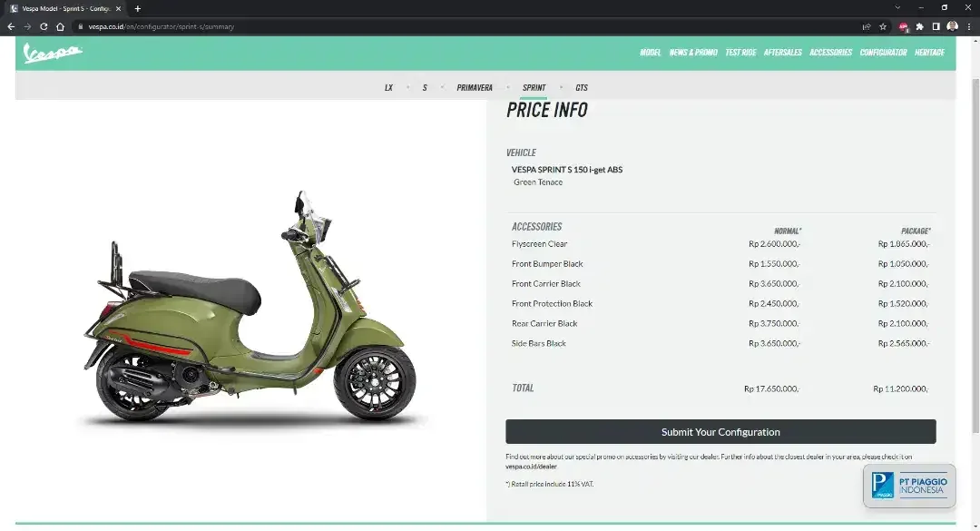The height and width of the screenshot is (531, 980).
Task: Select the SPRINT model tab
Action: coord(534,87)
